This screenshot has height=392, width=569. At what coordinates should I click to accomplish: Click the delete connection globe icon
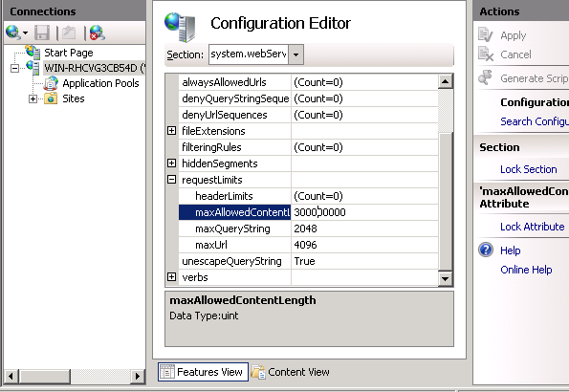[97, 33]
